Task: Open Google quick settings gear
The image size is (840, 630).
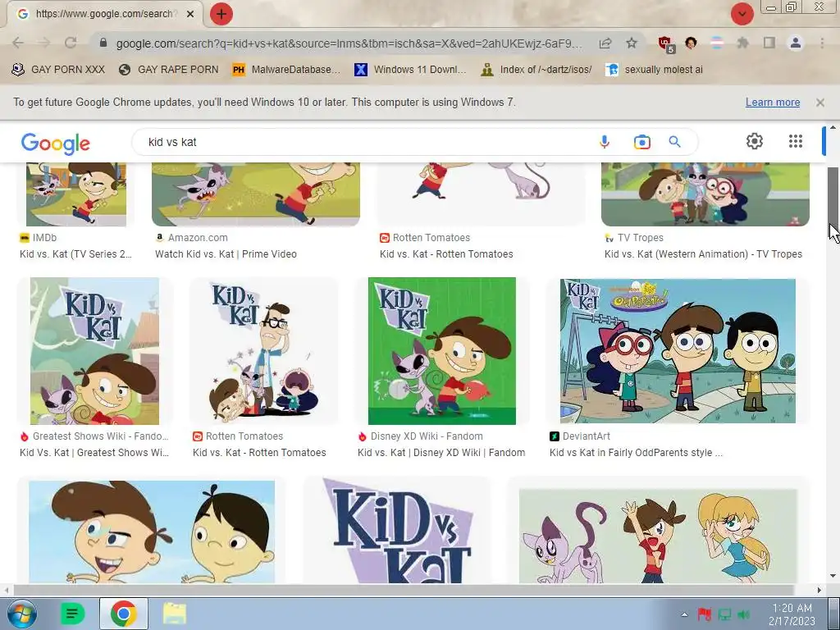Action: [755, 141]
